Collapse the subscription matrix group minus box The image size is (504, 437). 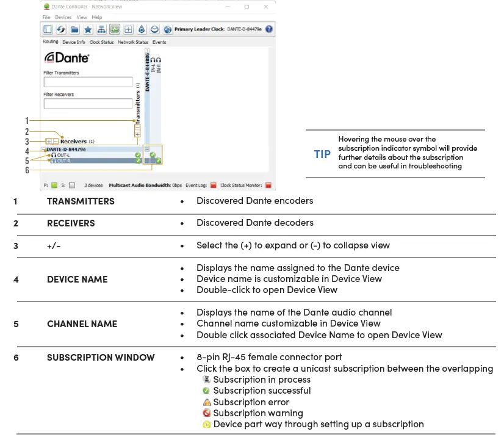(147, 149)
